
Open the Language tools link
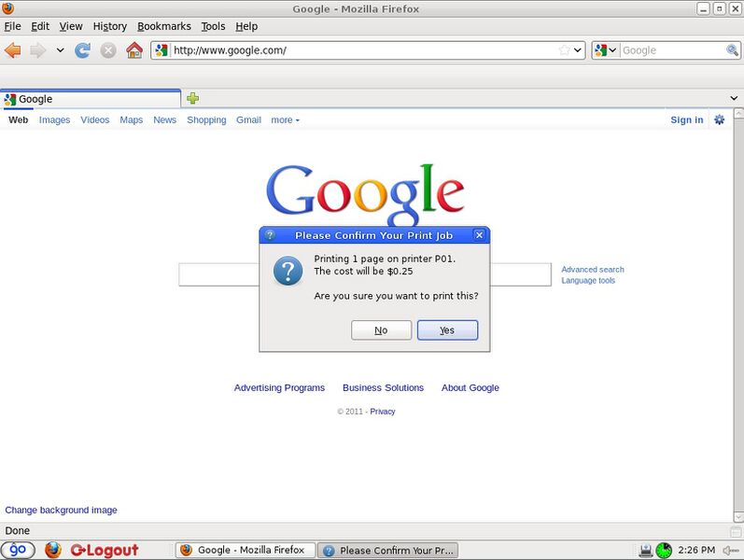pos(588,281)
